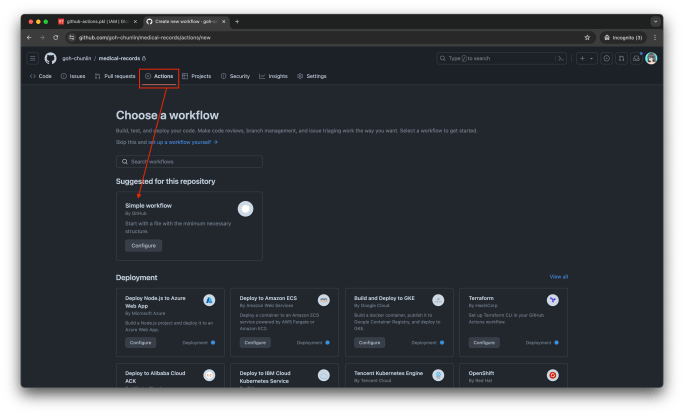This screenshot has width=684, height=415.
Task: Bookmark page with the star icon
Action: pos(587,37)
